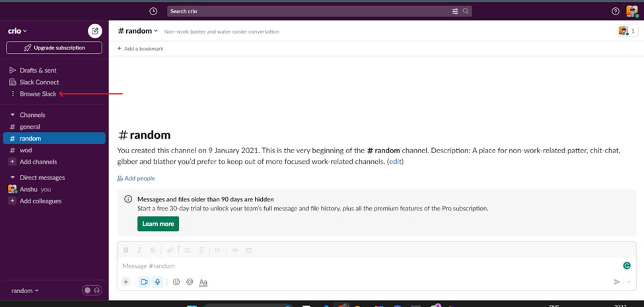Click the plus icon beside Add channels
Screen dimensions: 644x307
pyautogui.click(x=13, y=162)
